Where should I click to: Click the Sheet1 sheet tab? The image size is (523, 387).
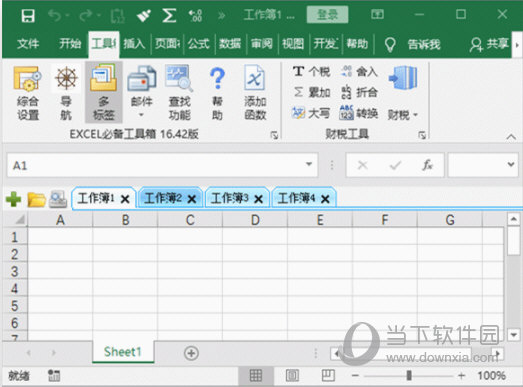click(123, 352)
